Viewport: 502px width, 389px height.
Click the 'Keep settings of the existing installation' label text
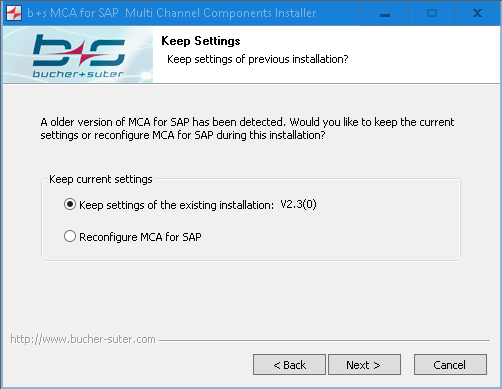tap(176, 205)
